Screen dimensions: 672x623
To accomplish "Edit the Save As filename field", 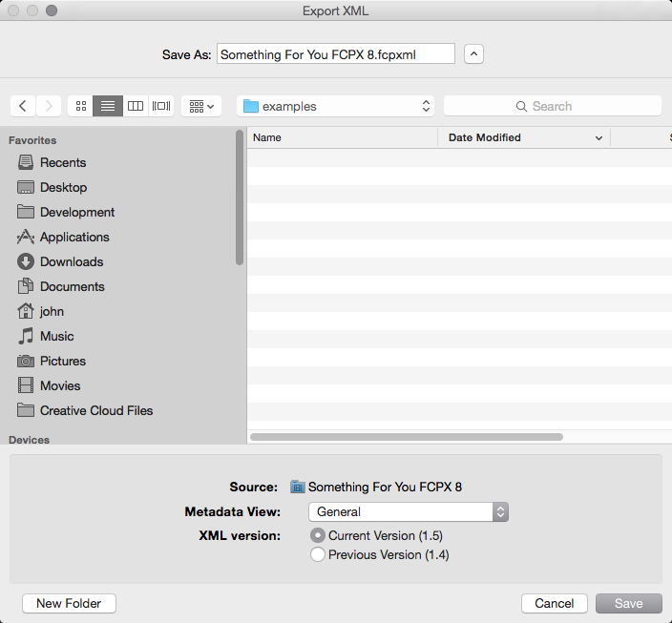I will [x=336, y=54].
